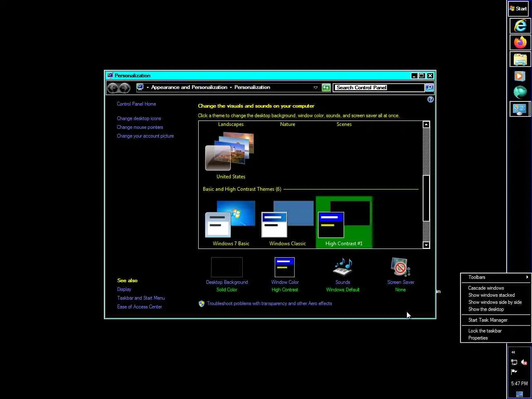Open the Help question mark icon
532x399 pixels.
(430, 99)
